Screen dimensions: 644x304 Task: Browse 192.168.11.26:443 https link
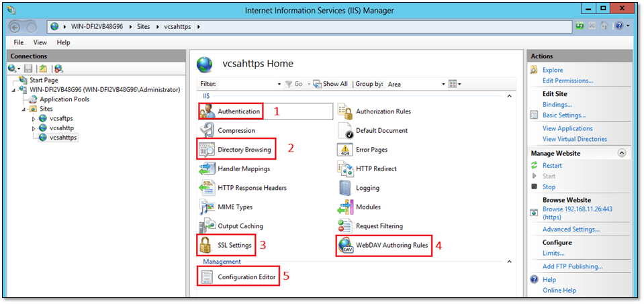pos(577,213)
